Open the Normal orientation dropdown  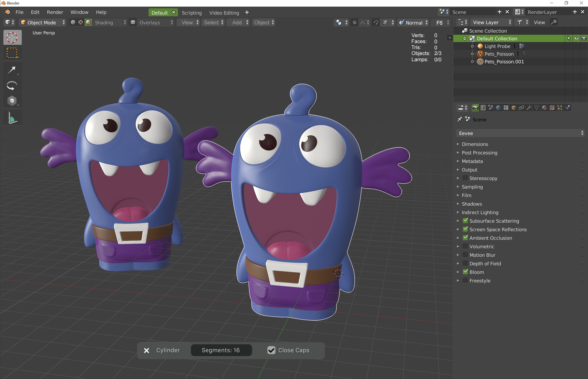[x=413, y=23]
